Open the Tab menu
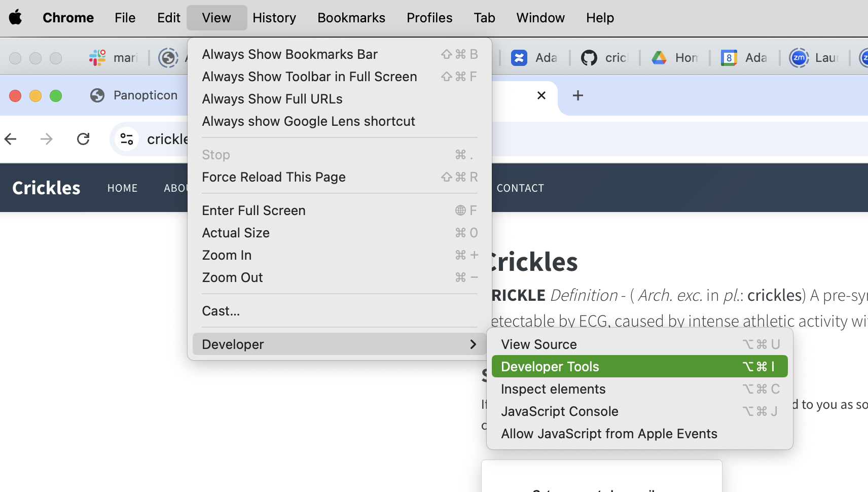The height and width of the screenshot is (492, 868). click(485, 18)
